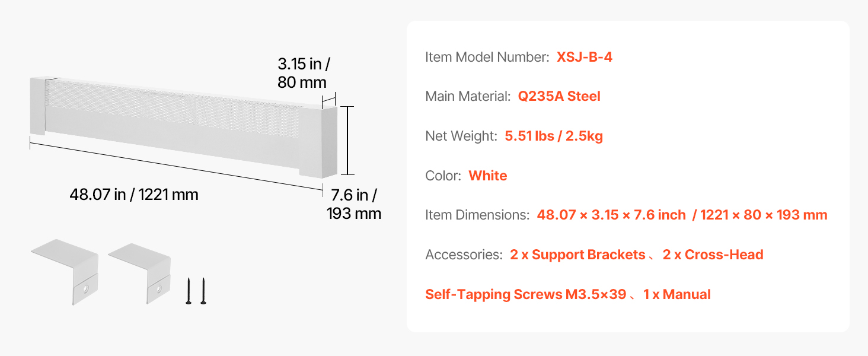The width and height of the screenshot is (868, 356).
Task: Select the 7.6 in / 193 mm height label
Action: 353,204
